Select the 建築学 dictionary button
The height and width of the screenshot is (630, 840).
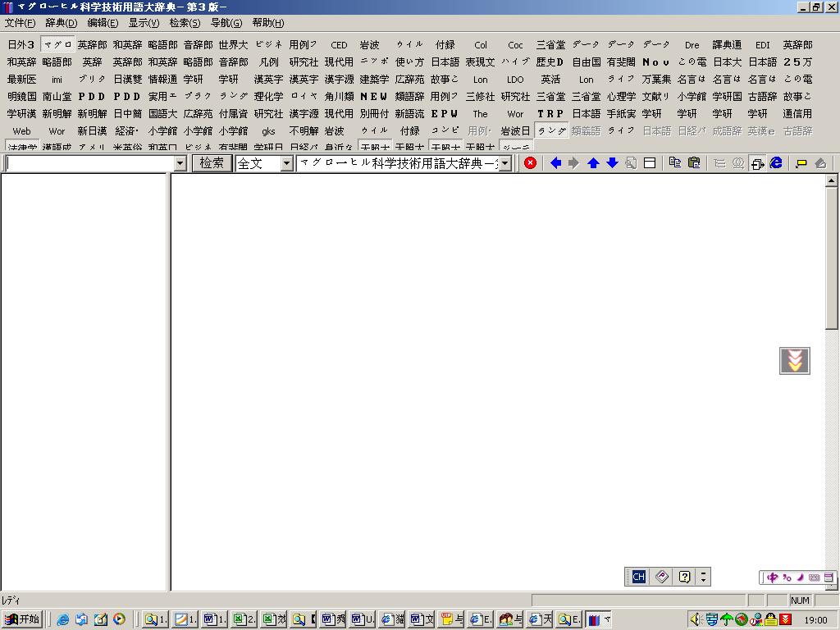click(374, 79)
